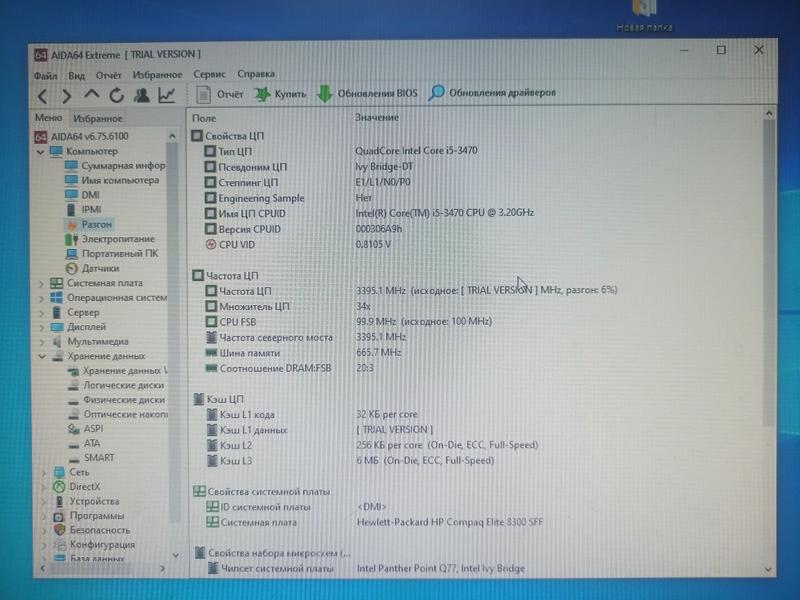Select Портативный ПК in the tree
Screen dimensions: 800x600
112,254
